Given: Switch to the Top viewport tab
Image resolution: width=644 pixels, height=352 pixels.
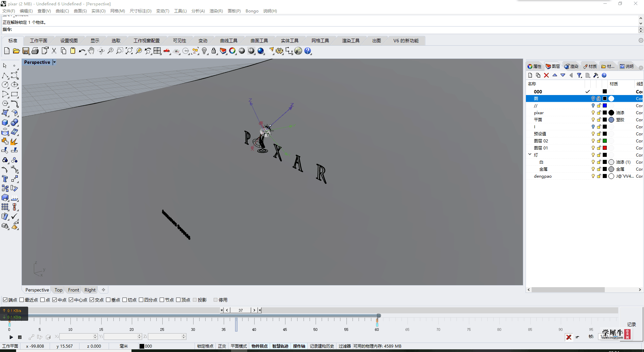Looking at the screenshot, I should tap(58, 290).
